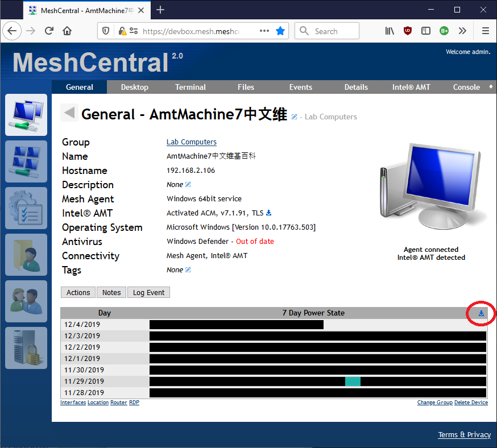Reload page with browser refresh icon
Image resolution: width=497 pixels, height=448 pixels.
tap(49, 31)
